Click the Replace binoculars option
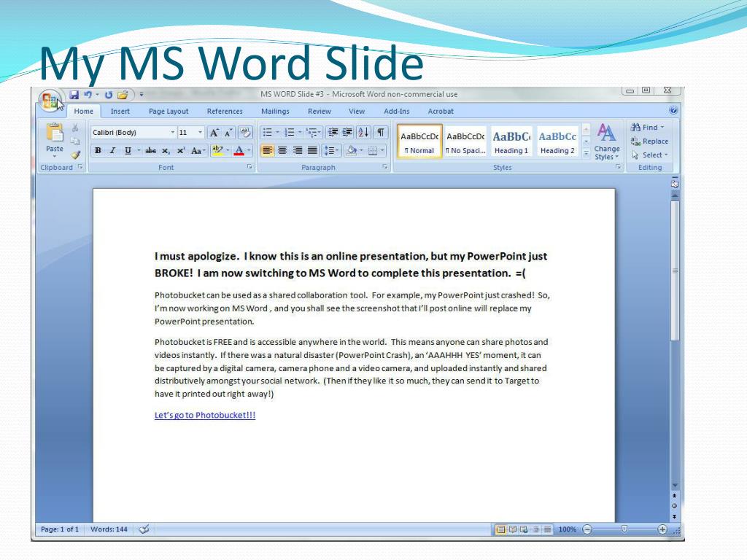Screen dimensions: 747x560 click(649, 141)
